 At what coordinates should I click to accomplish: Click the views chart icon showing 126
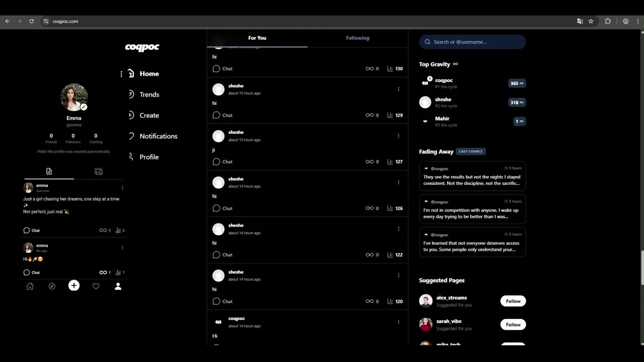(x=390, y=208)
